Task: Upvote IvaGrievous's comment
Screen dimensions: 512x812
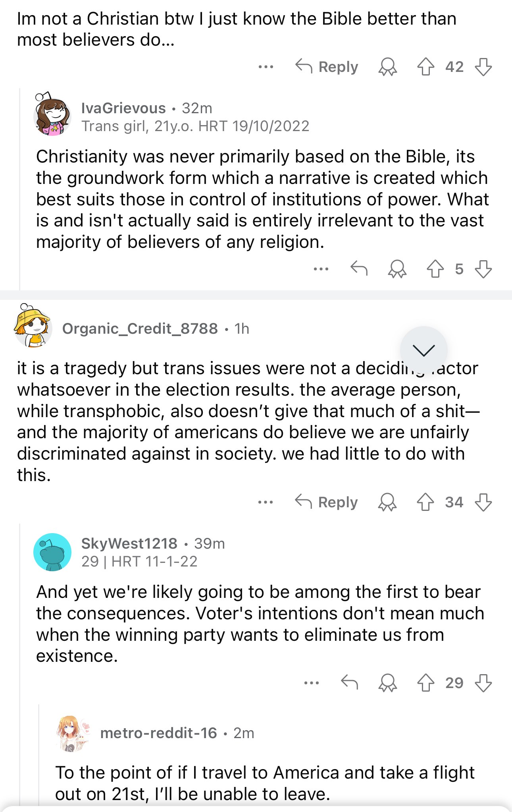Action: (x=435, y=269)
